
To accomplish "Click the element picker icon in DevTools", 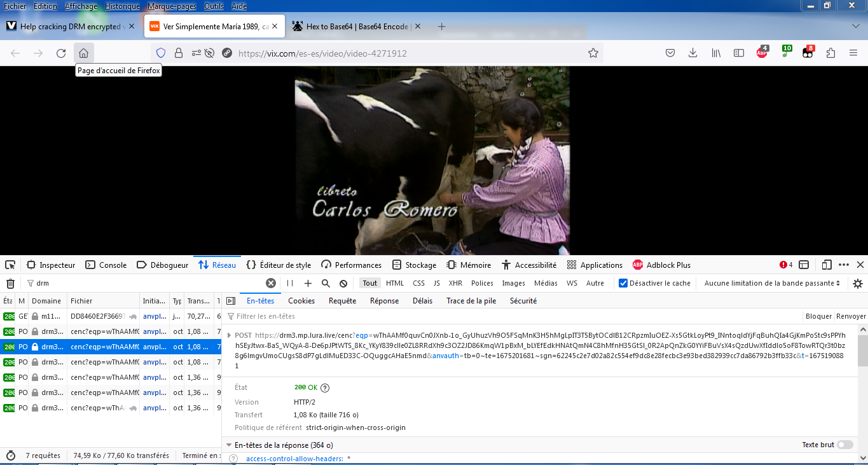I will (x=10, y=265).
